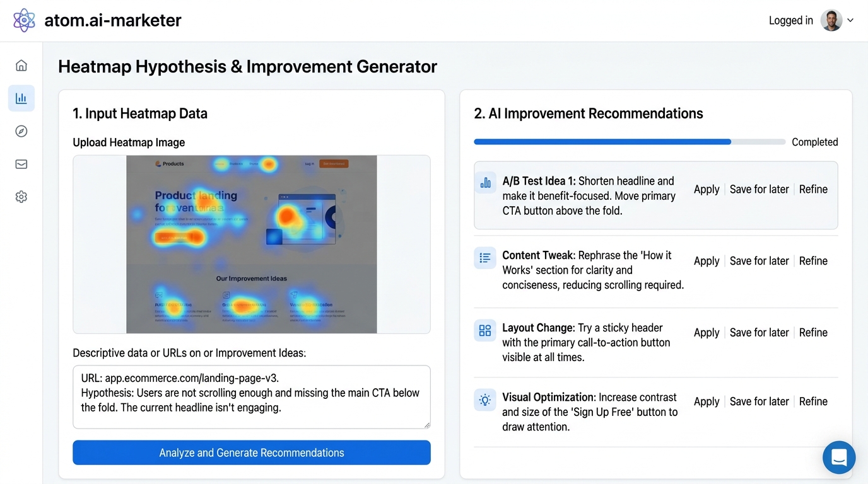Apply the A/B Test Idea 1

tap(707, 189)
